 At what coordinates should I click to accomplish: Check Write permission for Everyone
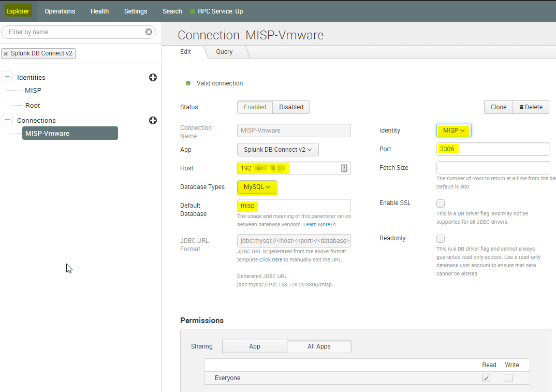[509, 378]
